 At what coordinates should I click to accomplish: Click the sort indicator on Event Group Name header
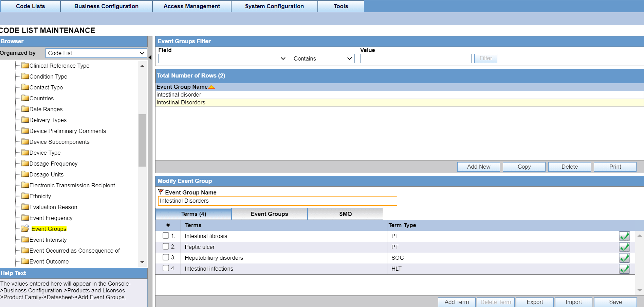click(x=211, y=87)
